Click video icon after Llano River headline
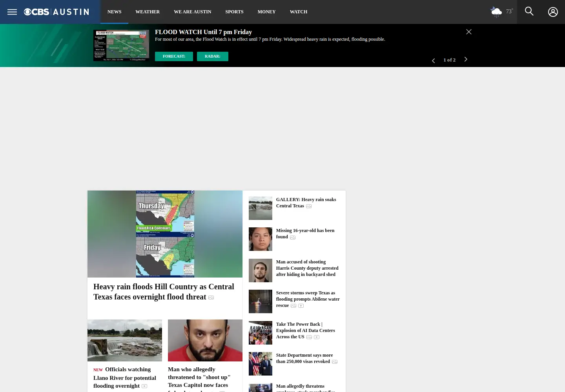This screenshot has width=565, height=392. point(144,386)
